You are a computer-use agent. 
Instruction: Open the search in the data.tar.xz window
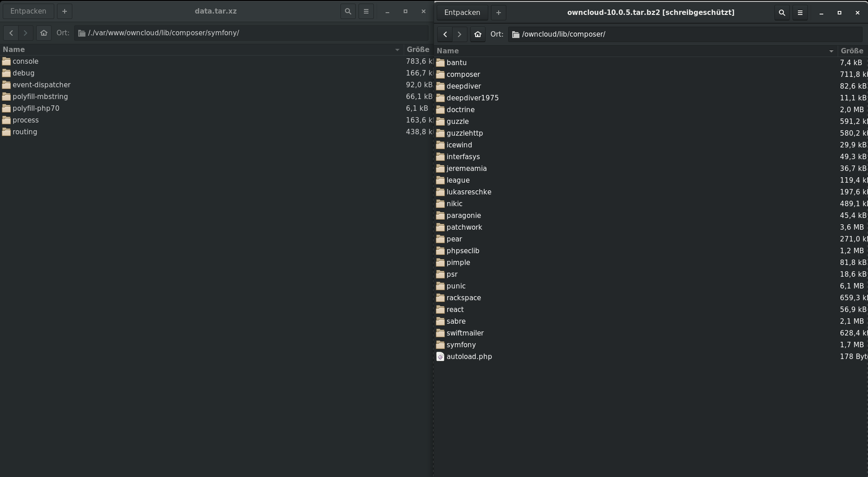[x=348, y=11]
